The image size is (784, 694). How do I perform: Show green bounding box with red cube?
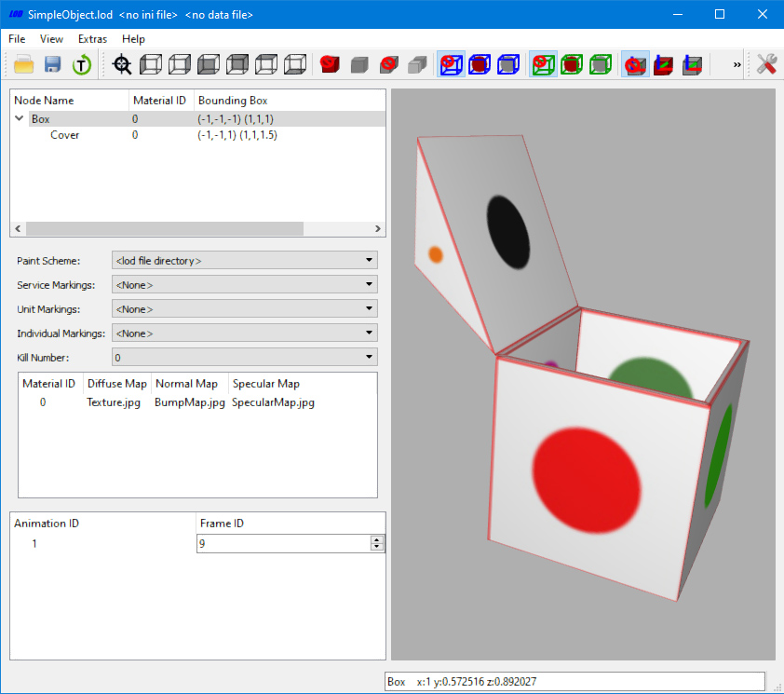click(572, 64)
